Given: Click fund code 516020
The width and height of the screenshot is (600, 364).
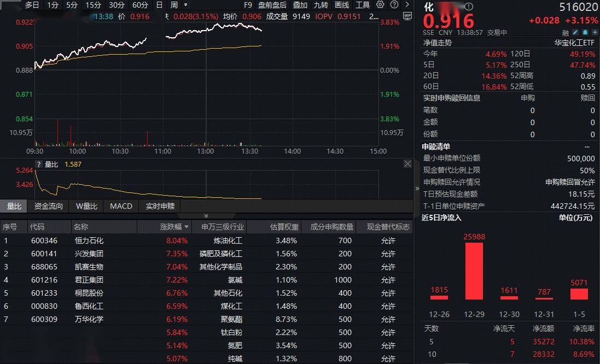Looking at the screenshot, I should pyautogui.click(x=578, y=7).
